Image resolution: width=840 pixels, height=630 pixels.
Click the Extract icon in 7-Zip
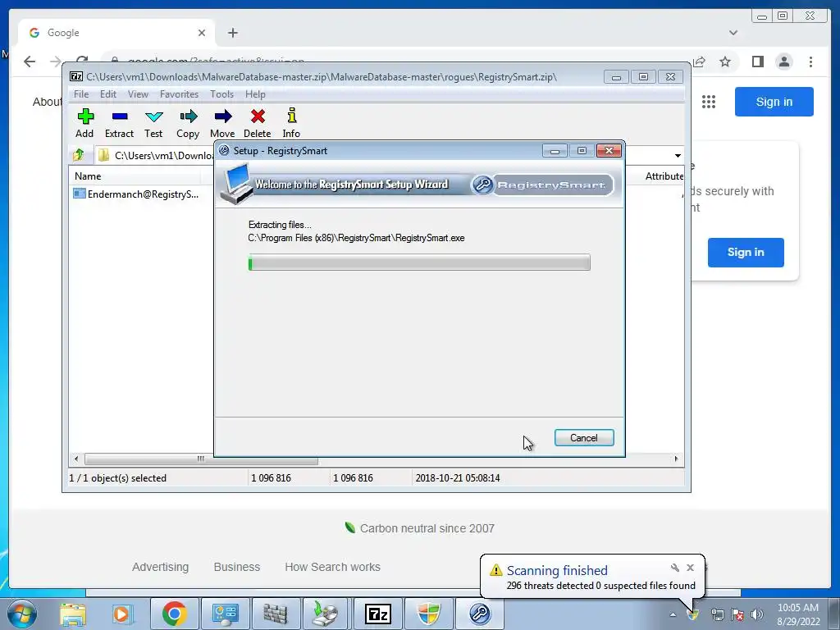(119, 123)
